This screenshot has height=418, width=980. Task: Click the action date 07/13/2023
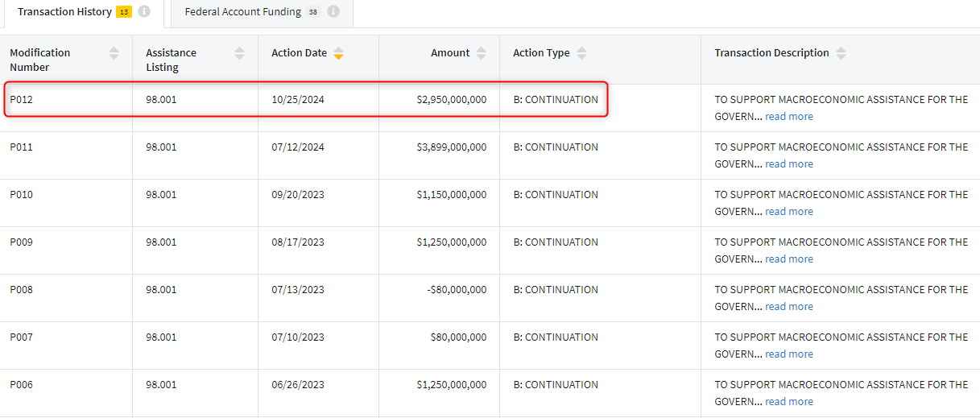[x=298, y=290]
